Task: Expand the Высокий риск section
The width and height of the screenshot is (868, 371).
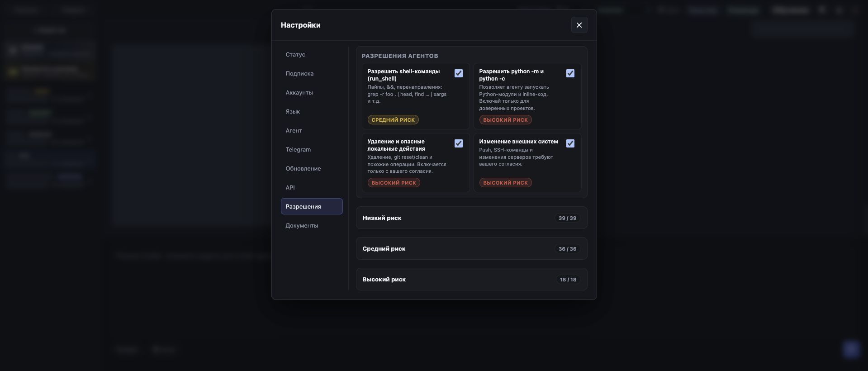Action: [x=471, y=279]
